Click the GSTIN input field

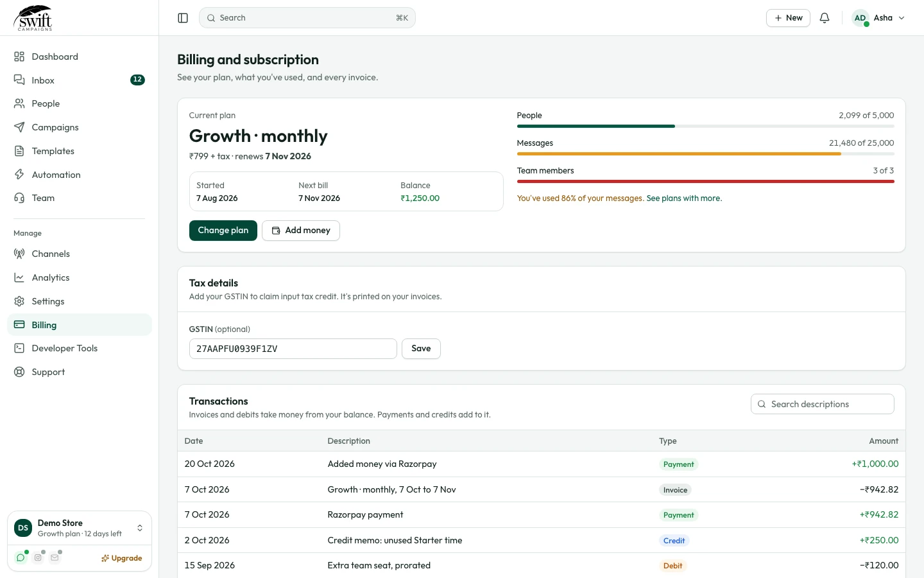[293, 349]
